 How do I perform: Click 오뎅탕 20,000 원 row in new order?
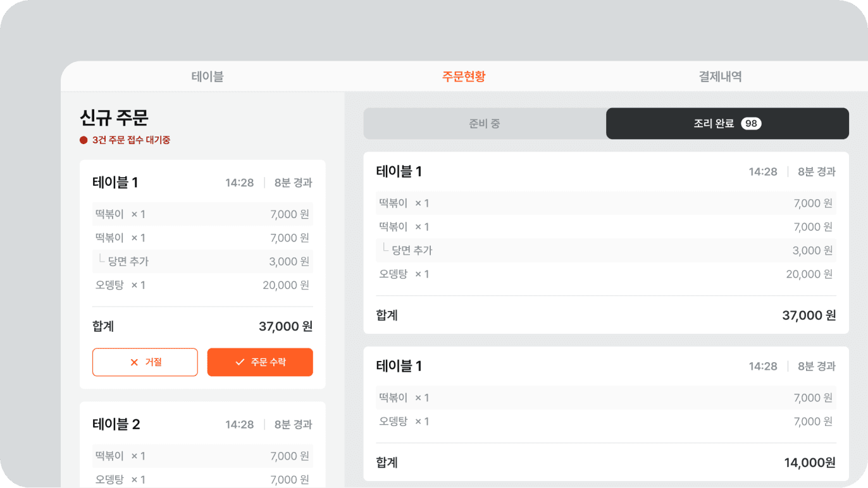pos(202,285)
